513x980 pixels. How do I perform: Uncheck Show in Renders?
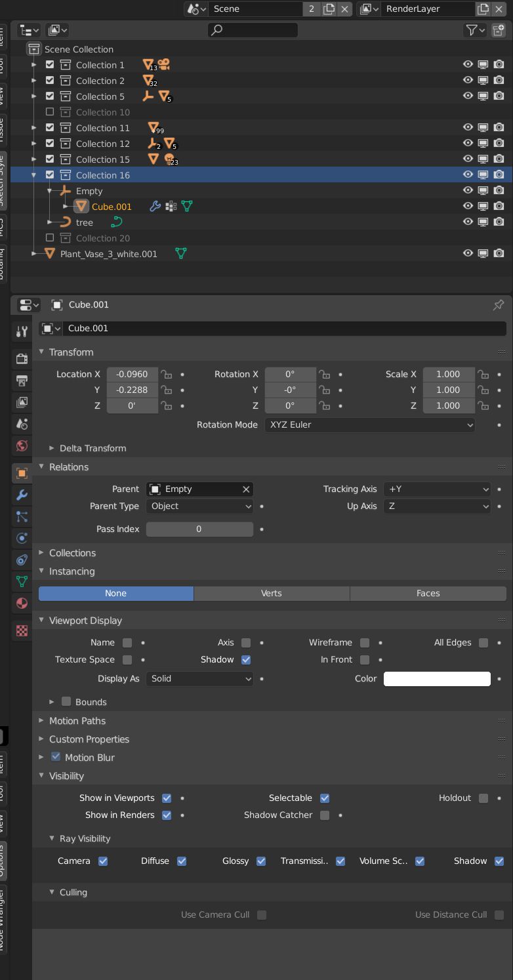coord(167,815)
